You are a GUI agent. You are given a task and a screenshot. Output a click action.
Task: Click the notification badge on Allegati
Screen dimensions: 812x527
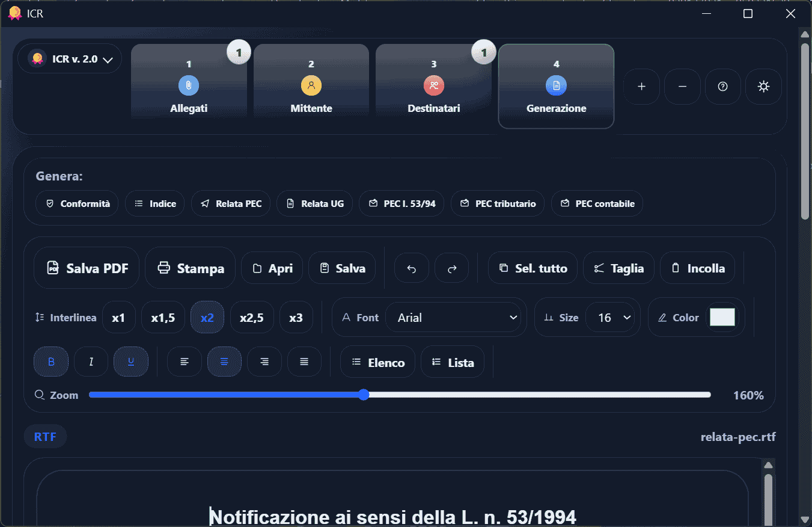pyautogui.click(x=239, y=52)
